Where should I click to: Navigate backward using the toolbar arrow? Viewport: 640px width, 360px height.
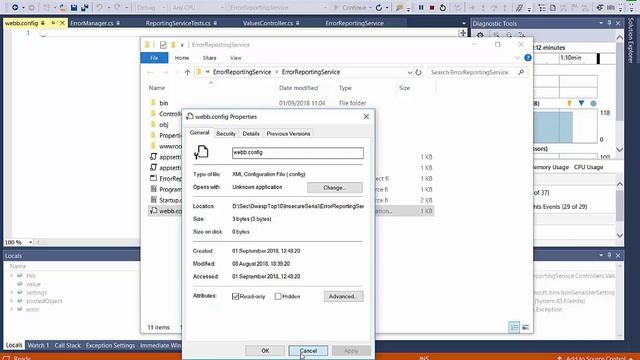click(x=15, y=7)
